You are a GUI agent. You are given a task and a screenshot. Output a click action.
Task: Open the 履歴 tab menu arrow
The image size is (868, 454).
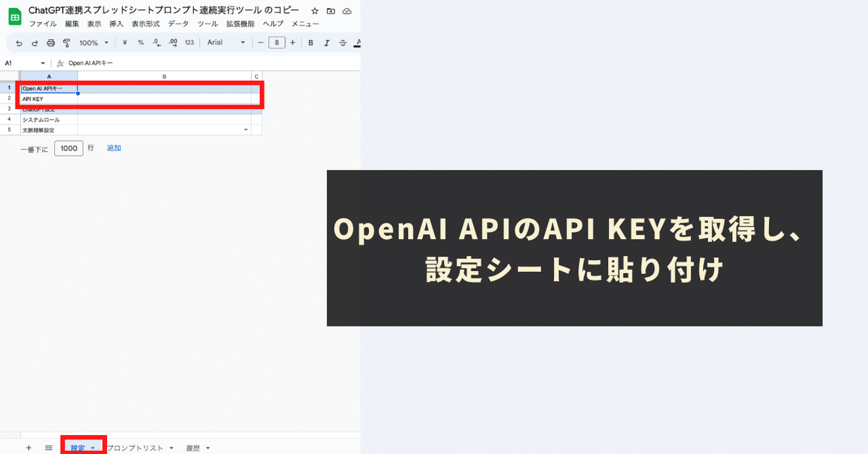208,448
